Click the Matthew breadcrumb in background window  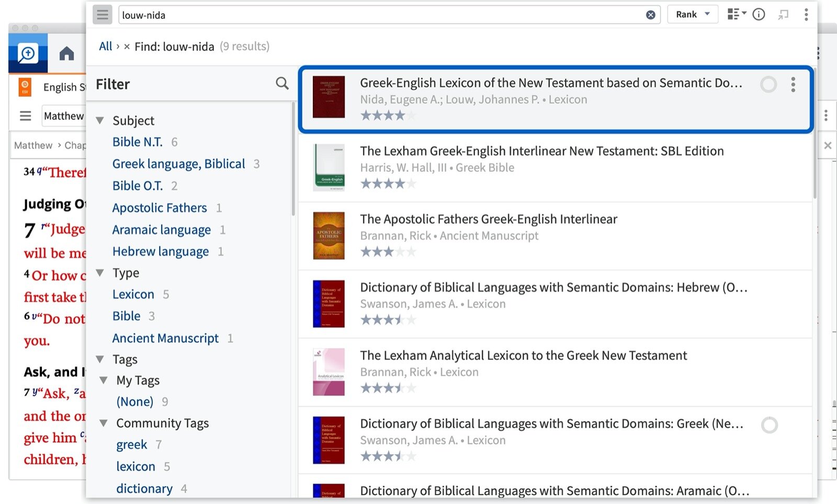33,145
